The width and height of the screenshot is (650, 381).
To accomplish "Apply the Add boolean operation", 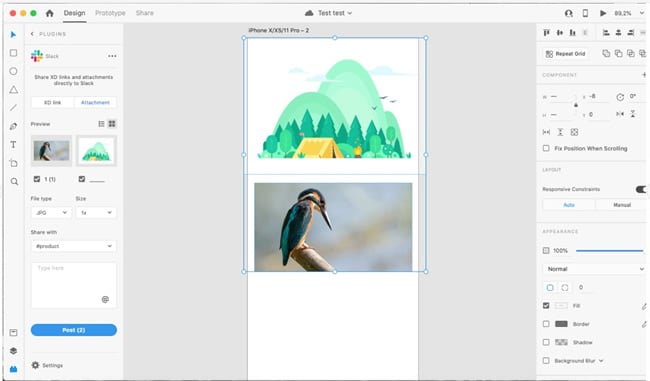I will click(x=606, y=53).
